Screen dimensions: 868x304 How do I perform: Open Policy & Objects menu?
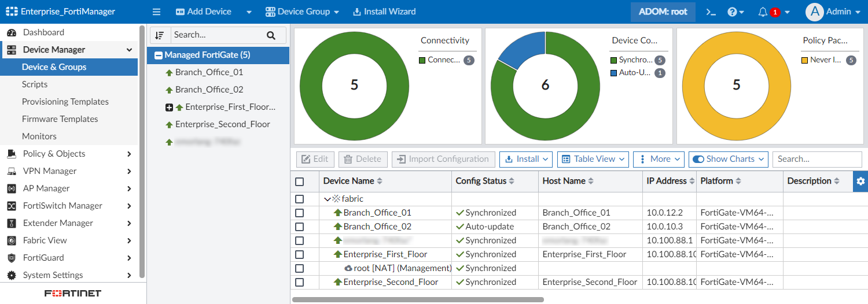54,154
